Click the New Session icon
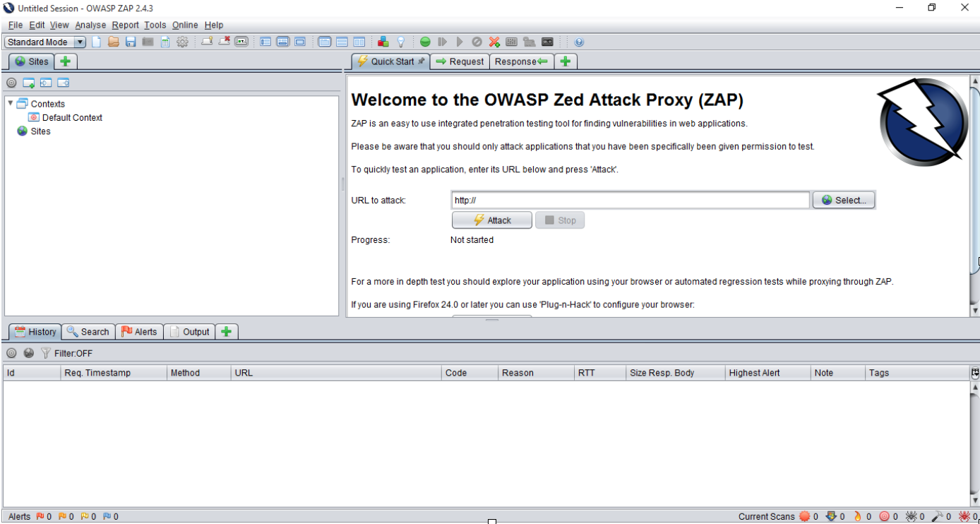Viewport: 980px width, 524px height. (x=96, y=42)
